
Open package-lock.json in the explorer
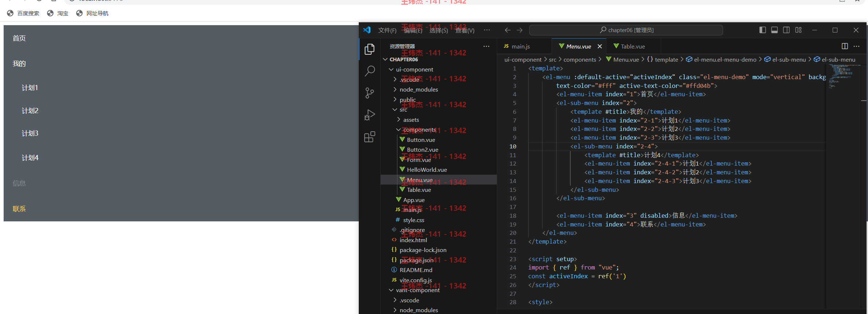click(x=439, y=250)
